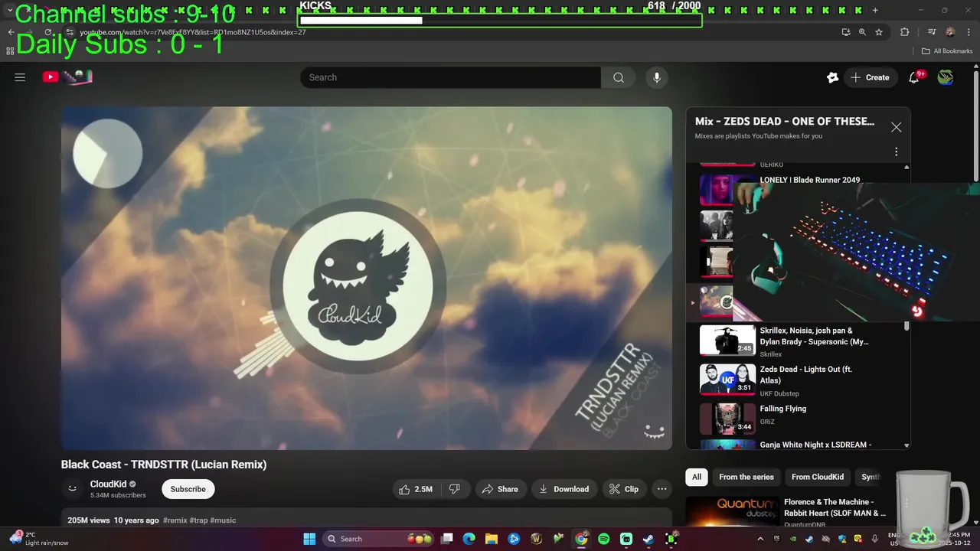Open the #remix hashtag
Viewport: 980px width, 551px height.
(175, 520)
